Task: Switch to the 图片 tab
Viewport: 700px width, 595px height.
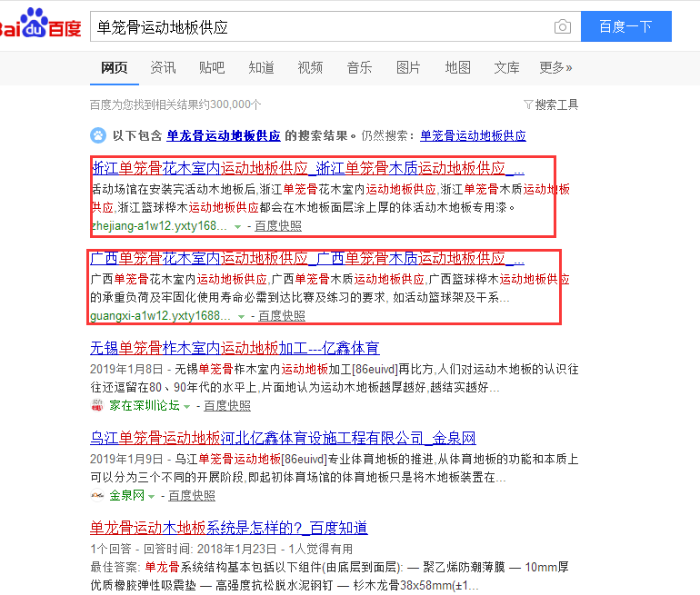Action: point(408,68)
